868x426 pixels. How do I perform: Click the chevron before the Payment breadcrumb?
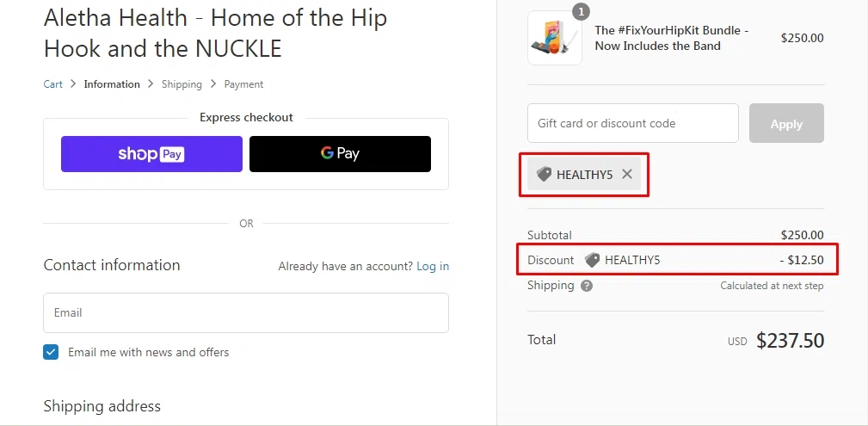pos(213,84)
